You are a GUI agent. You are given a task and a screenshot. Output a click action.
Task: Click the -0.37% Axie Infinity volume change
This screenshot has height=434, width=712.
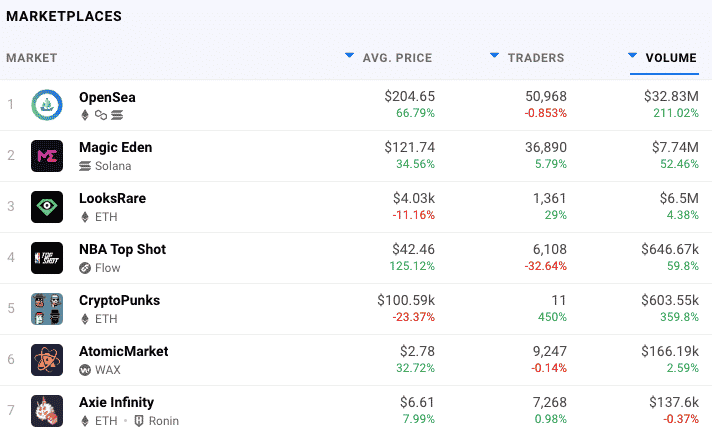(x=681, y=419)
